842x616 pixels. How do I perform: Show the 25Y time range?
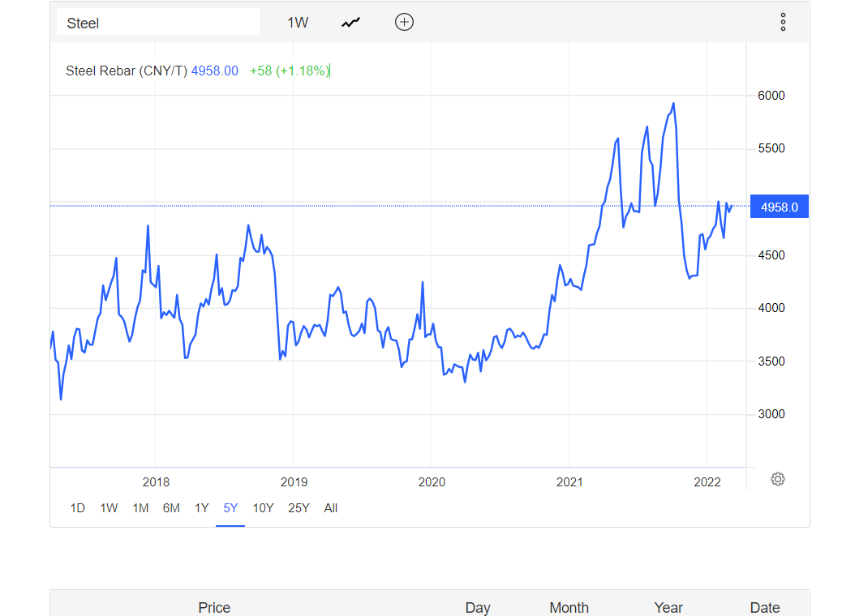click(299, 508)
